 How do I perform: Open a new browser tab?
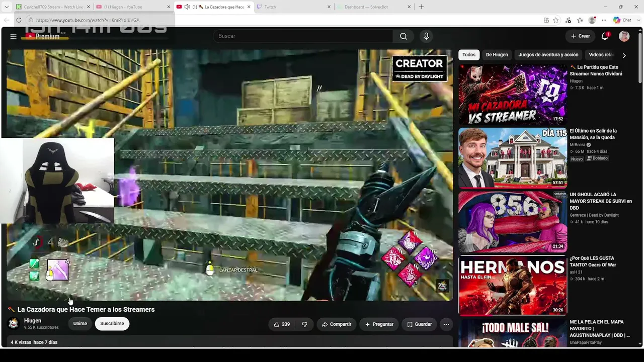pos(421,7)
